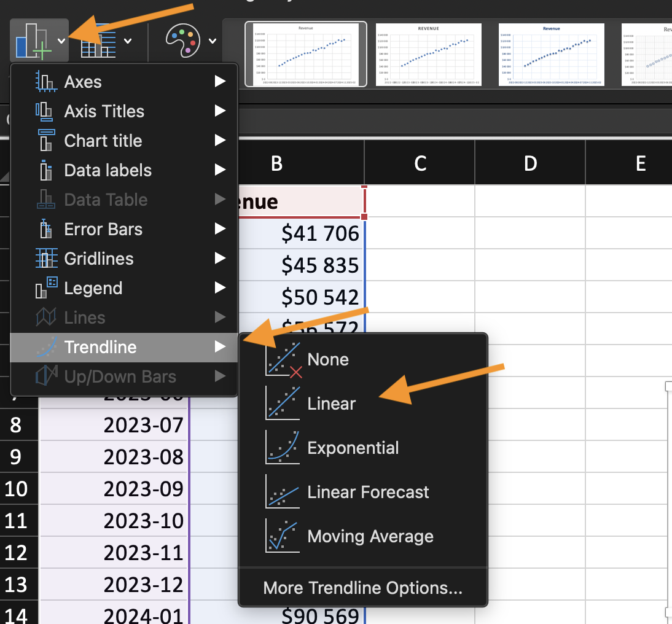Select the Error Bars menu item

[103, 229]
